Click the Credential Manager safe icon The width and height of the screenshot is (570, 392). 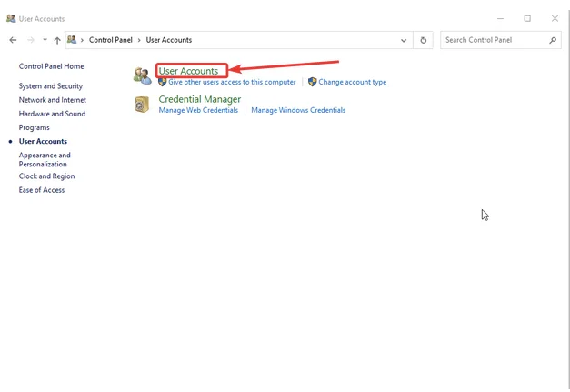[142, 105]
